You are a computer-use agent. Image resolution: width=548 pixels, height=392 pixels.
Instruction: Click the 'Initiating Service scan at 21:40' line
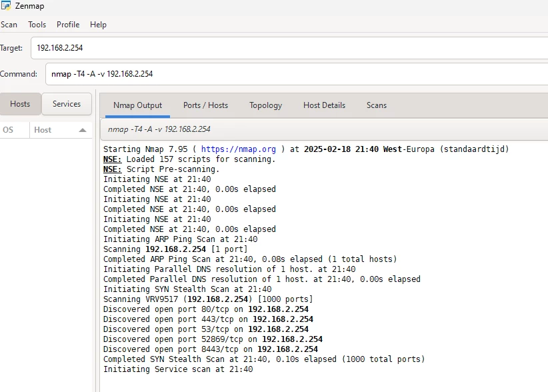tap(178, 369)
